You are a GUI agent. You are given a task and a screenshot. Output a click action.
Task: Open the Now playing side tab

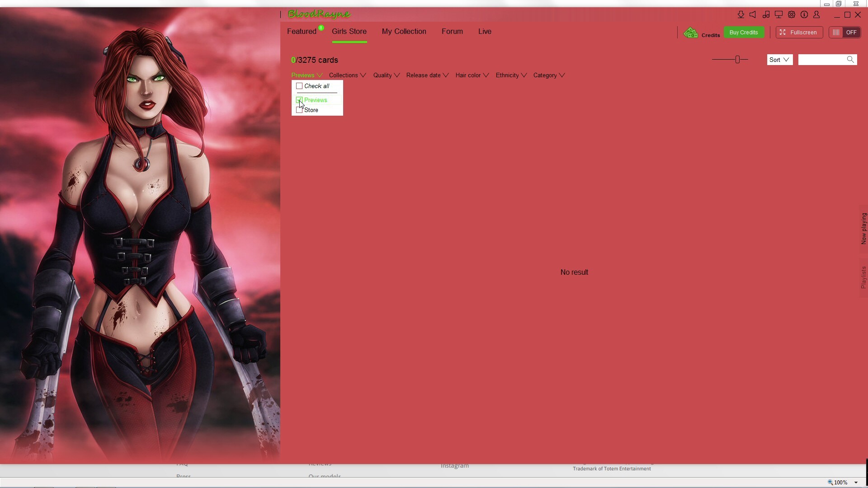coord(863,229)
